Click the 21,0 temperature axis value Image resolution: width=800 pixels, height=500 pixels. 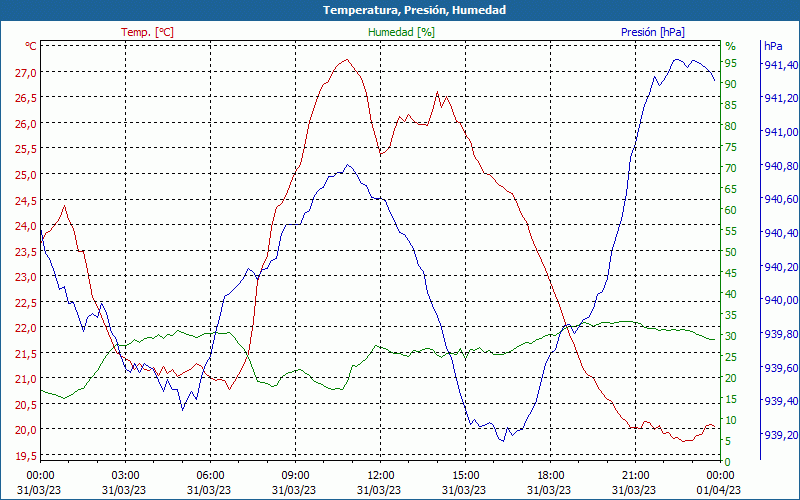[x=26, y=379]
